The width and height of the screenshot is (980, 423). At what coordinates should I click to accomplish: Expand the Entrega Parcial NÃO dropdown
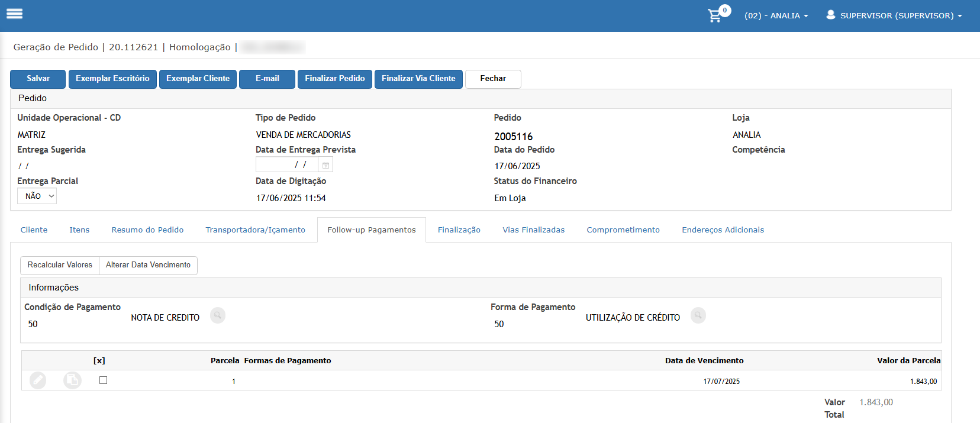pos(37,196)
